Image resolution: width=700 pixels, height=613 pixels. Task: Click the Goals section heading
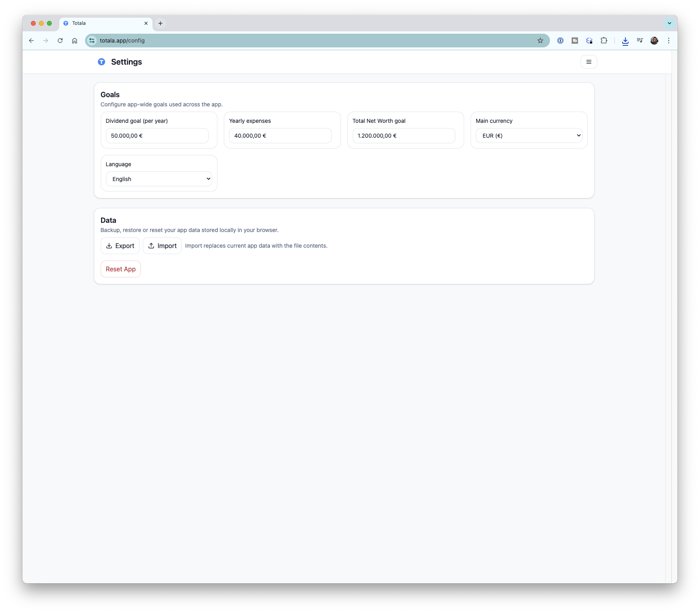(x=110, y=95)
